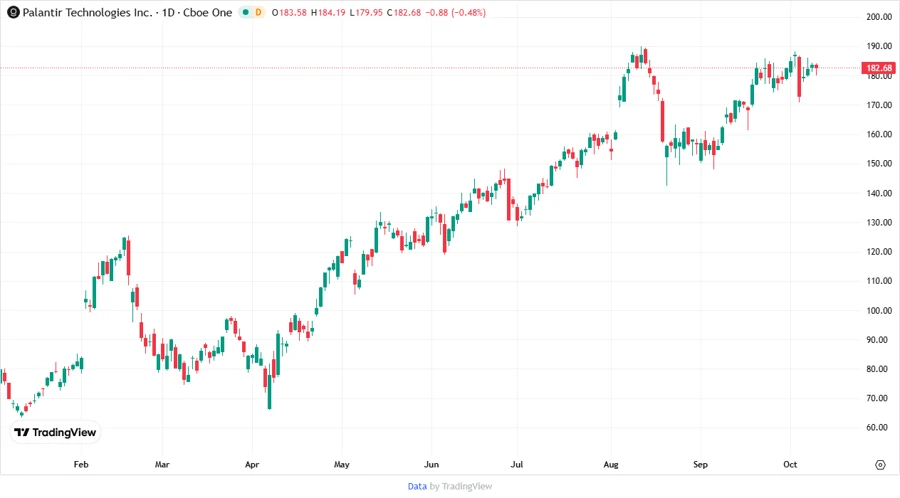Click the TradingView logo badge
This screenshot has height=498, width=900.
pos(56,432)
